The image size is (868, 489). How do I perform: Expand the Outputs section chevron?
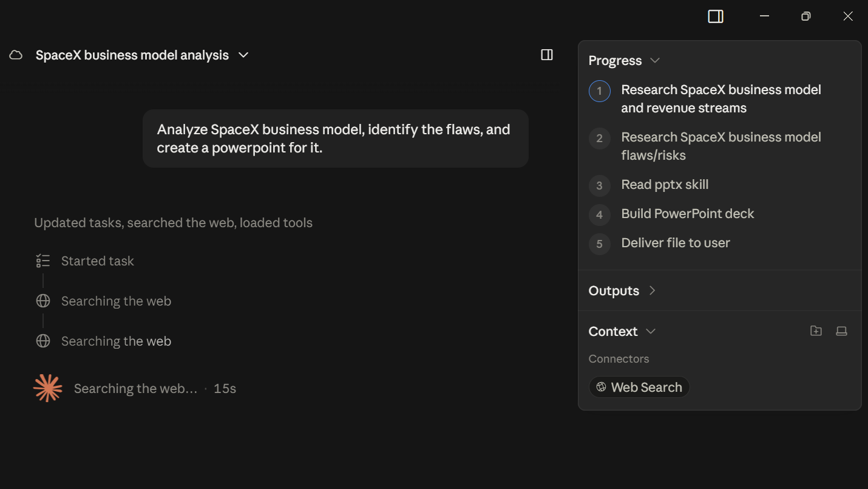click(653, 291)
